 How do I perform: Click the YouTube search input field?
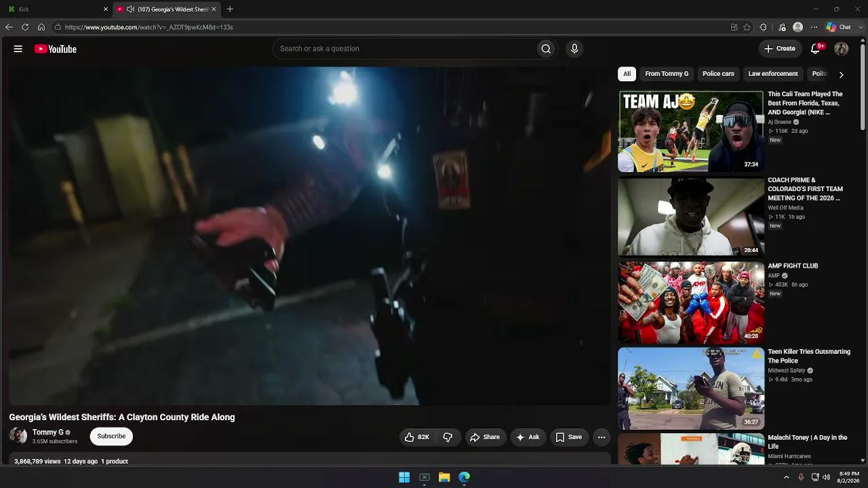click(405, 49)
